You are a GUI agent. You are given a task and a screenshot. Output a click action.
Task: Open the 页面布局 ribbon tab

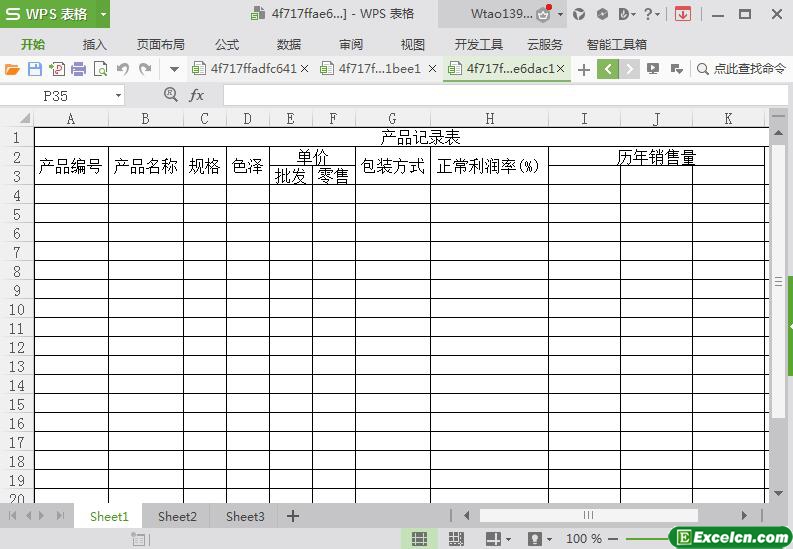coord(160,44)
